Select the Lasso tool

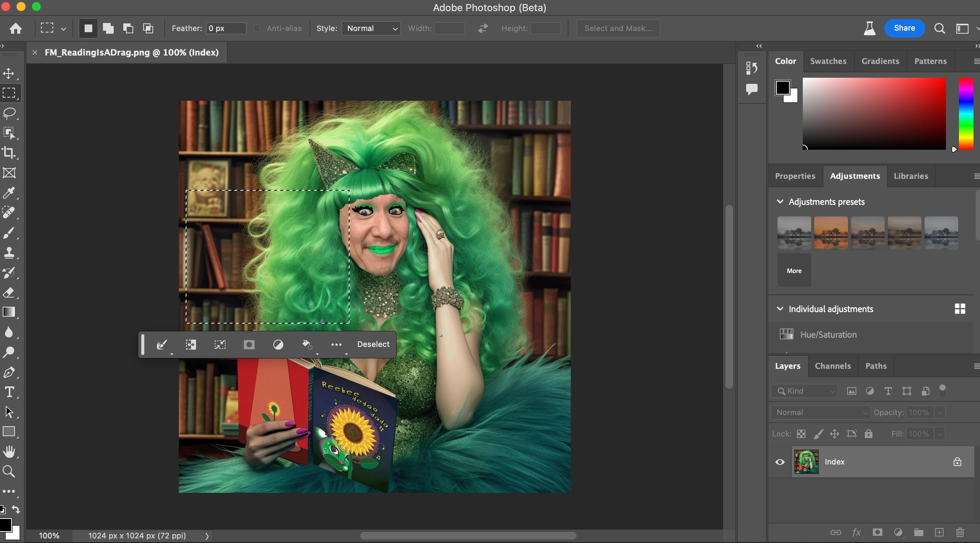coord(9,113)
